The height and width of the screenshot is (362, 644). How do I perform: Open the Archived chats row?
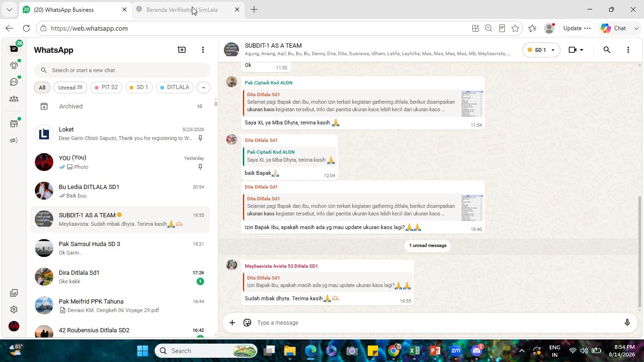[121, 107]
